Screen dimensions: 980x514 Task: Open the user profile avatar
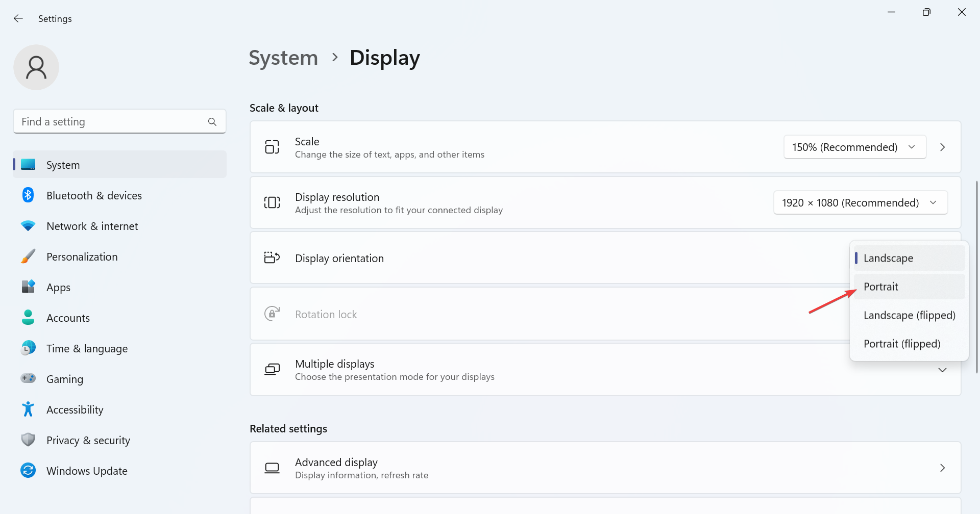[36, 67]
